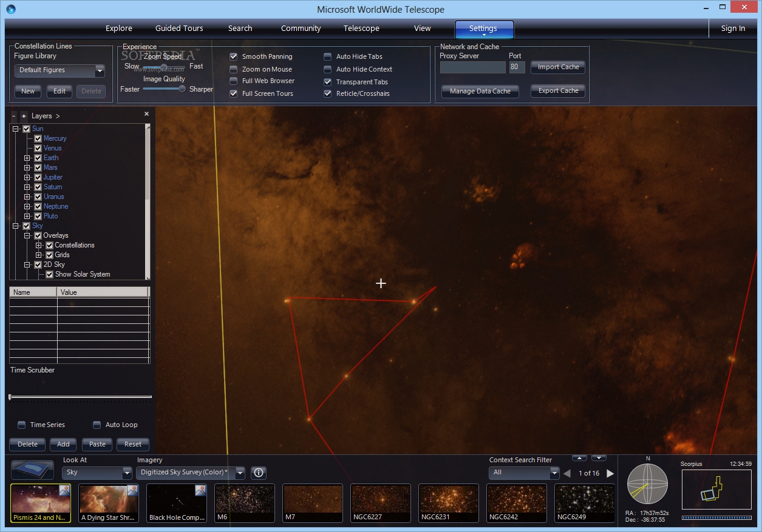Click Manage Data Cache button
Viewport: 762px width, 532px height.
click(480, 91)
